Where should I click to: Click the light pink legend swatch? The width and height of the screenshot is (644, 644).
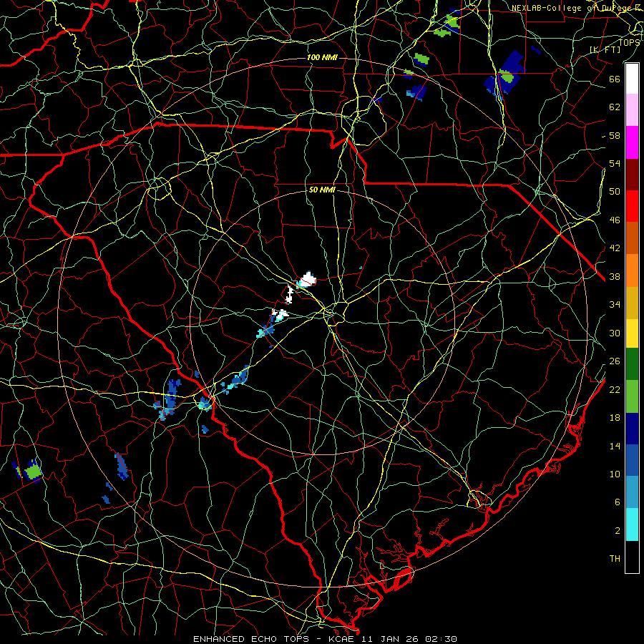(632, 109)
